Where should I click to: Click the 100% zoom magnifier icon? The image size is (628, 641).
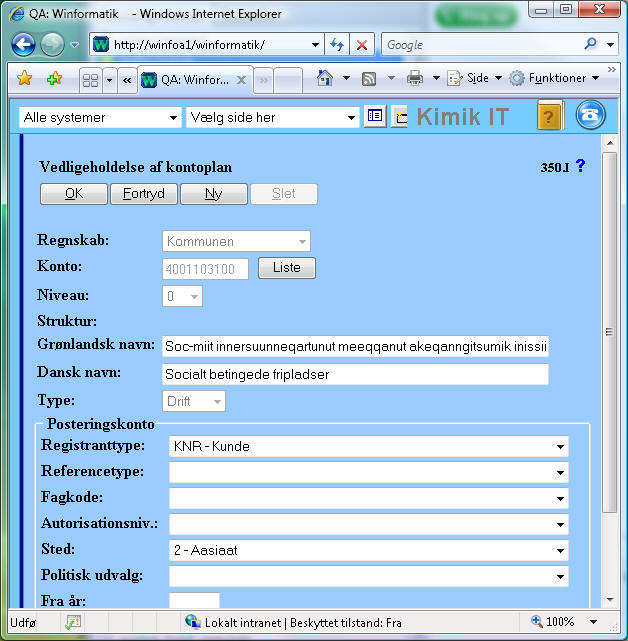[x=536, y=621]
